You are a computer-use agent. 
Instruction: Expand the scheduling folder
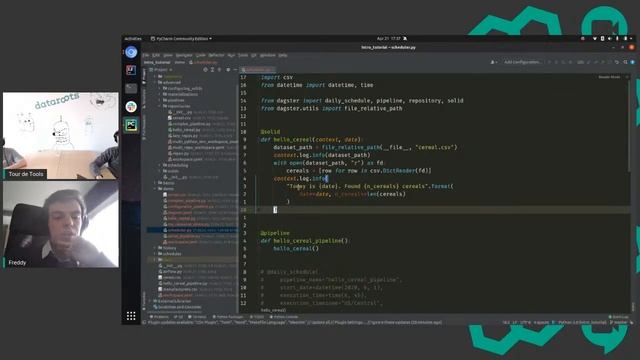click(x=160, y=165)
